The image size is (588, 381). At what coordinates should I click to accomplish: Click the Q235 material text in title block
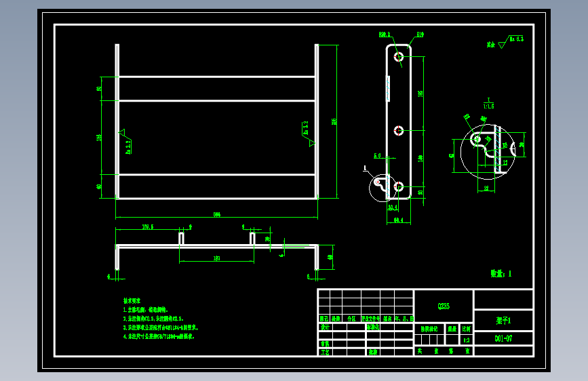(x=444, y=306)
